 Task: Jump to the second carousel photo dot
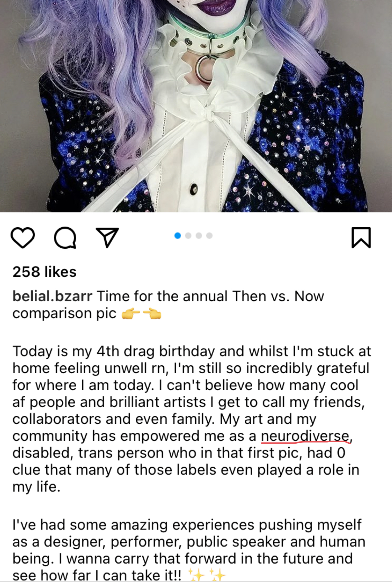pos(188,236)
